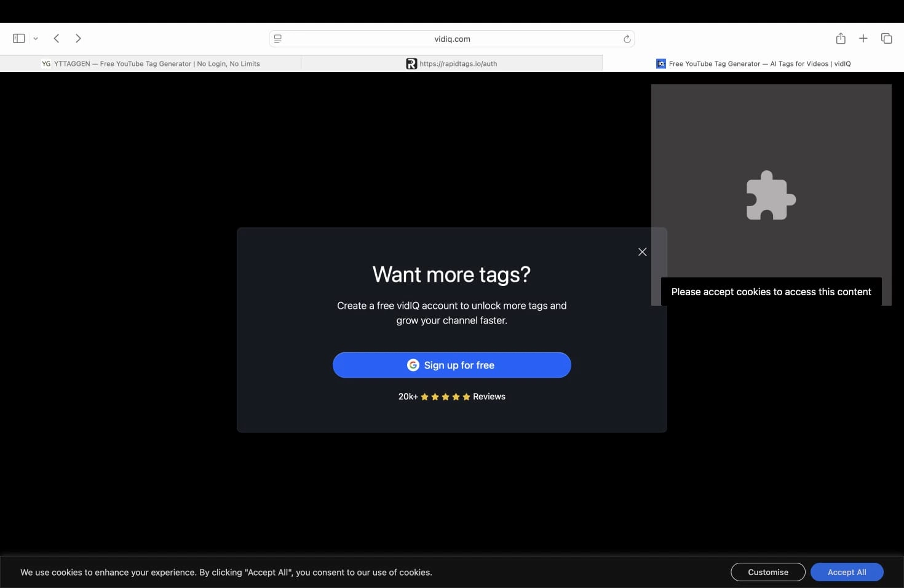Toggle the sidebar in Safari
The image size is (904, 588).
(18, 38)
